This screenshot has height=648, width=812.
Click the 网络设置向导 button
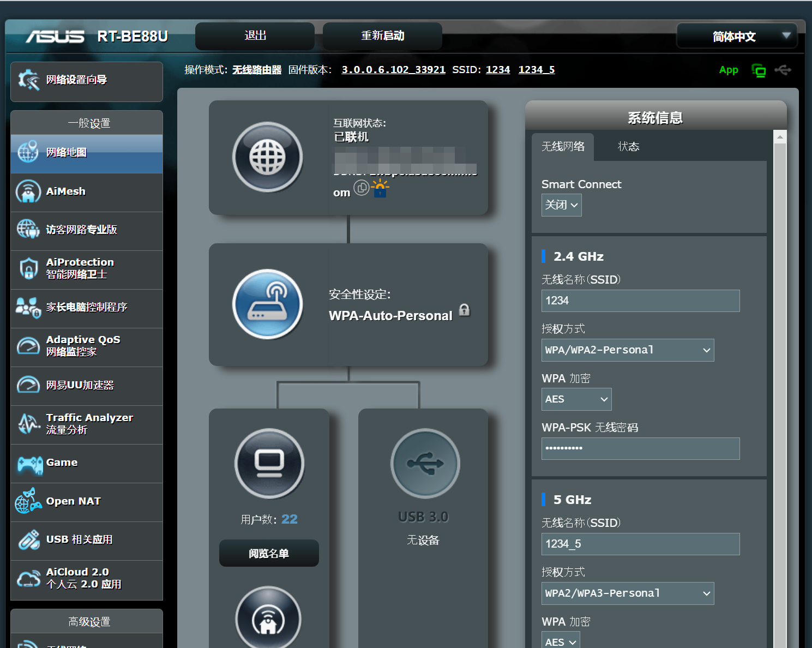[87, 81]
